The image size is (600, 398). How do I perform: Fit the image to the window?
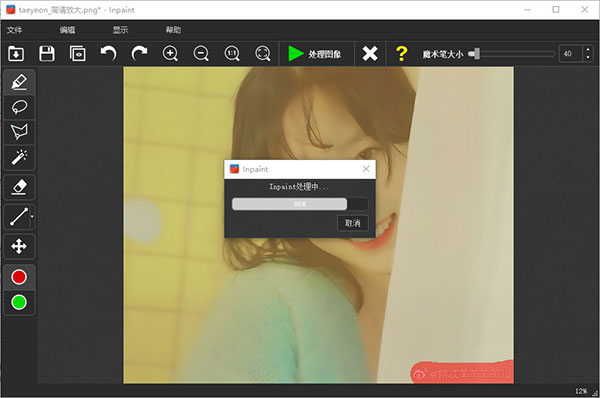pyautogui.click(x=263, y=54)
